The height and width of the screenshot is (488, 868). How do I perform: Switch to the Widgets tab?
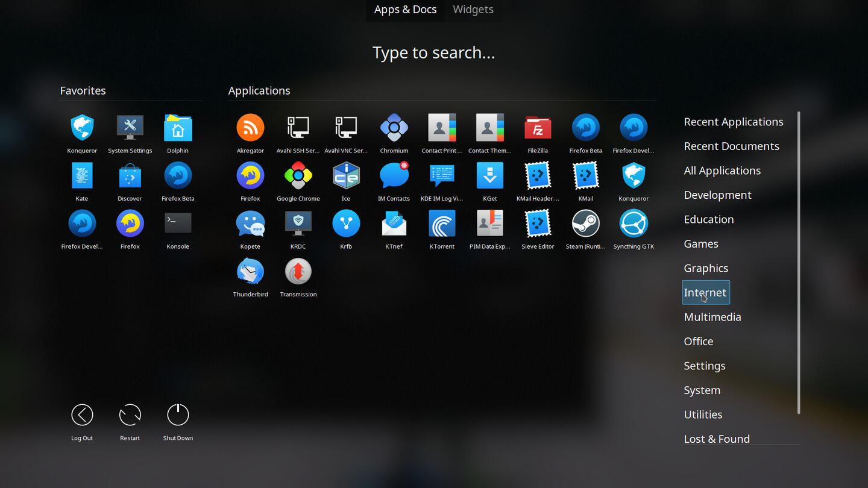click(x=473, y=10)
